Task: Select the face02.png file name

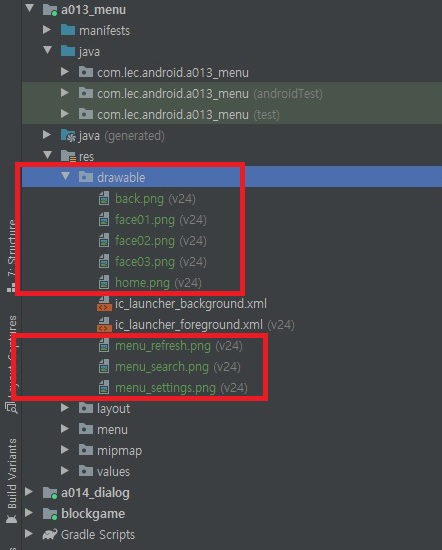Action: [x=145, y=241]
